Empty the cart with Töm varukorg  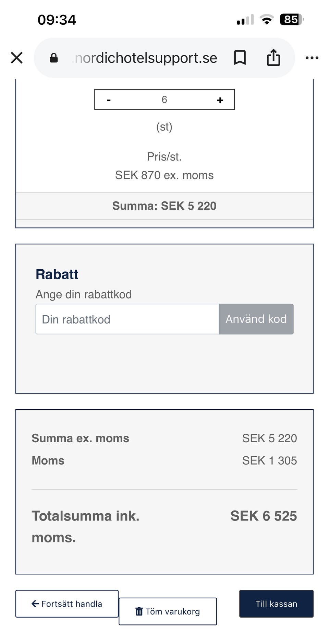tap(168, 611)
